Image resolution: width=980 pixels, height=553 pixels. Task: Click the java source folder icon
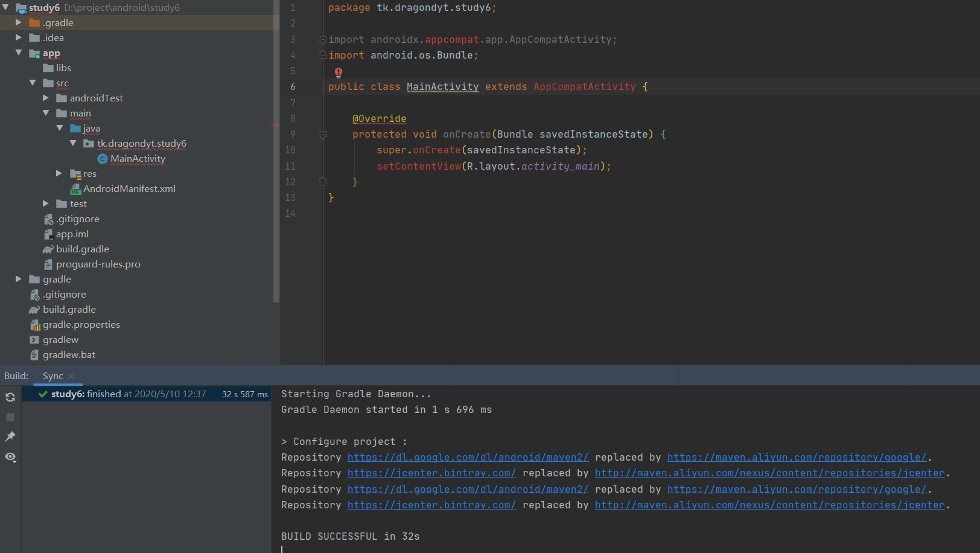75,129
